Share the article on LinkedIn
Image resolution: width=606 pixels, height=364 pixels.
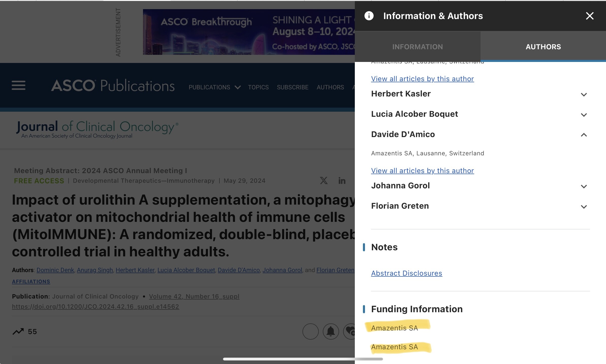[342, 180]
